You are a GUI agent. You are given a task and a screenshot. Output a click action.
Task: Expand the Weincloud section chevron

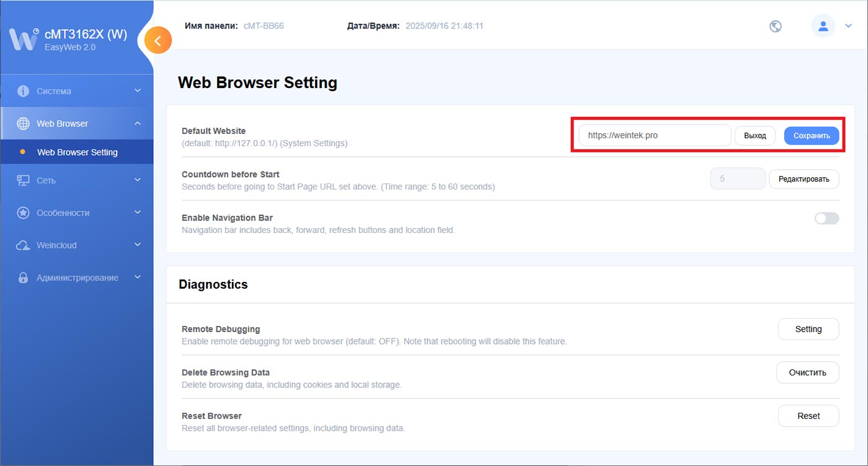(138, 245)
